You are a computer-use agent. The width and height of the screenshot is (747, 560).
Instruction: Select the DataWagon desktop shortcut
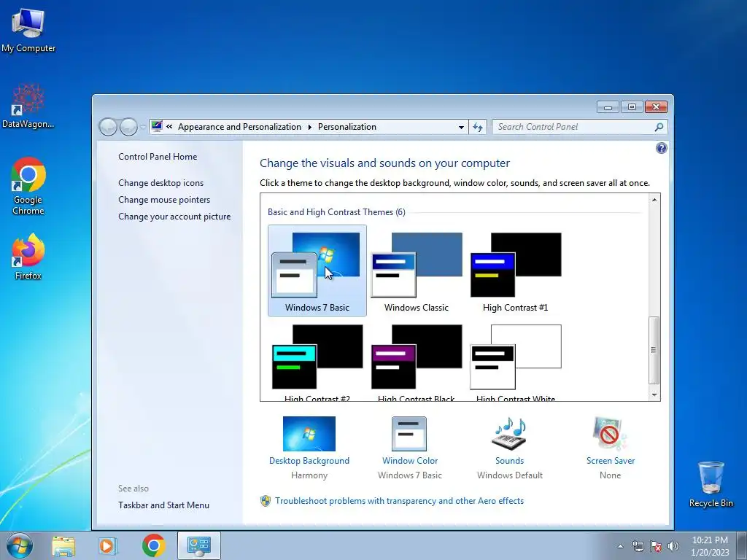pyautogui.click(x=28, y=106)
